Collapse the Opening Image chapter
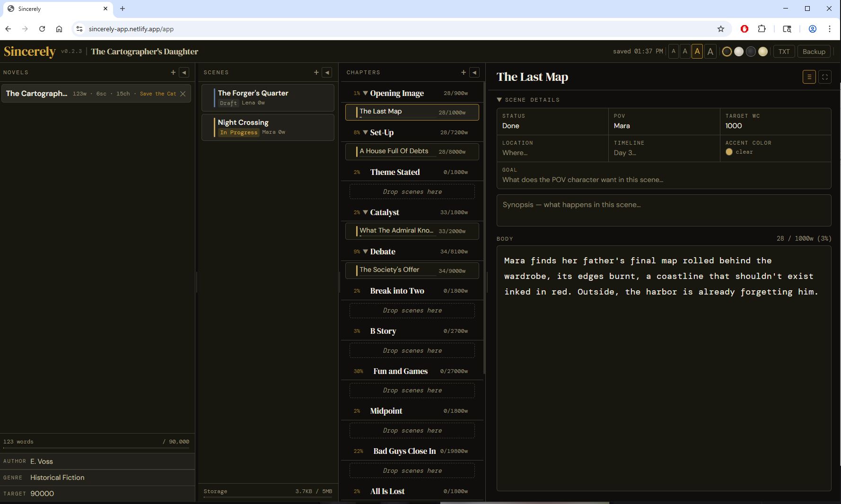This screenshot has width=841, height=504. click(365, 93)
